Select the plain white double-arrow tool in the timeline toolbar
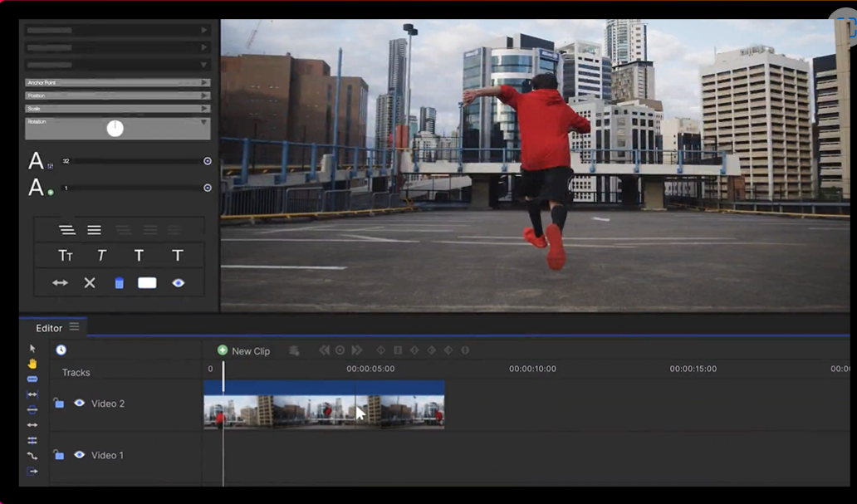The image size is (857, 504). tap(32, 425)
